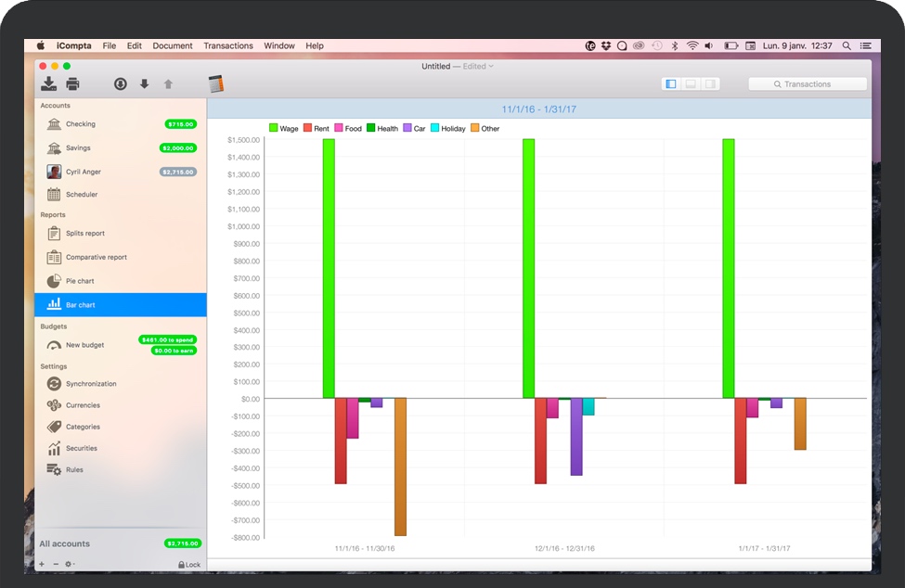This screenshot has width=905, height=588.
Task: Click the Print toolbar icon
Action: pos(72,84)
